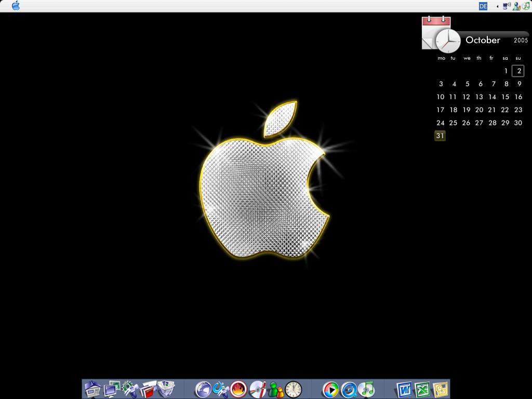Screen dimensions: 532x399
Task: Select date 18 in the calendar
Action: click(453, 110)
